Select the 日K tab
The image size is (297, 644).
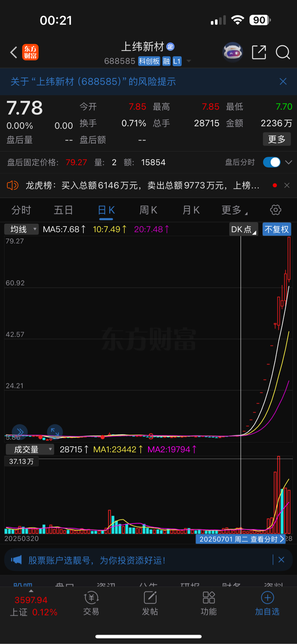(x=106, y=210)
